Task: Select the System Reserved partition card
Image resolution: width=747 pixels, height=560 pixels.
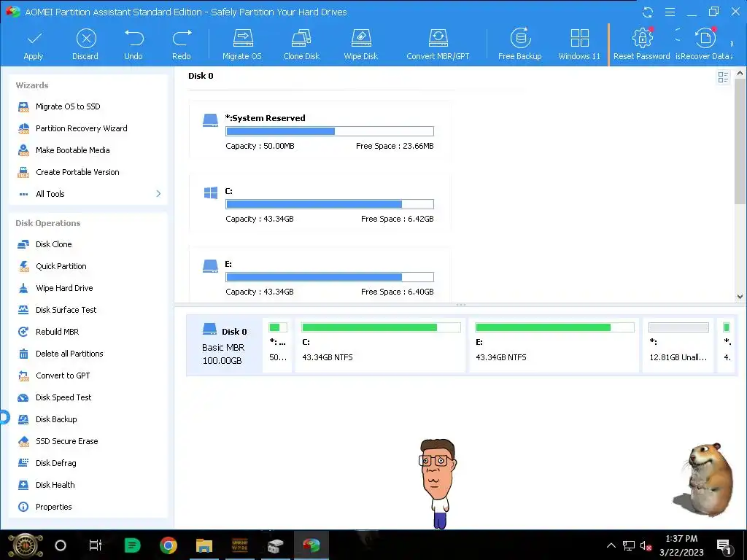Action: click(320, 131)
